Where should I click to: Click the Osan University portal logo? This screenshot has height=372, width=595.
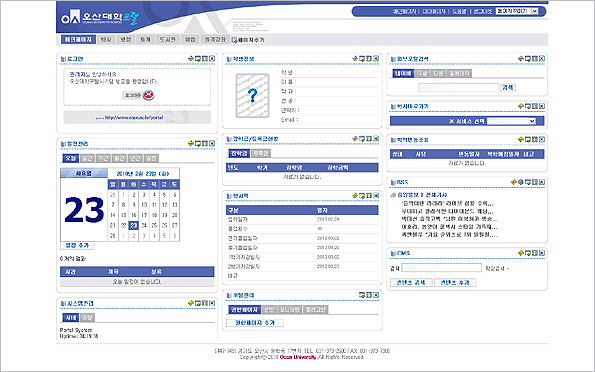[x=100, y=18]
